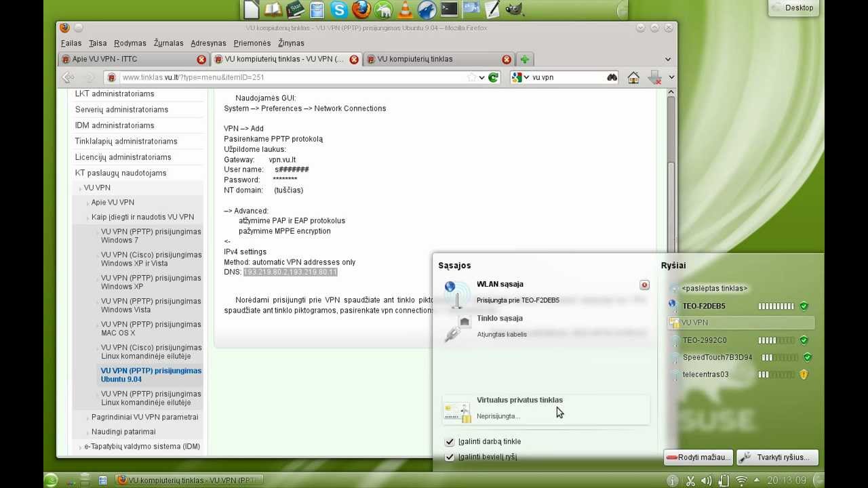Open the desktop pager icon in the dock
The height and width of the screenshot is (488, 868).
coord(471,9)
